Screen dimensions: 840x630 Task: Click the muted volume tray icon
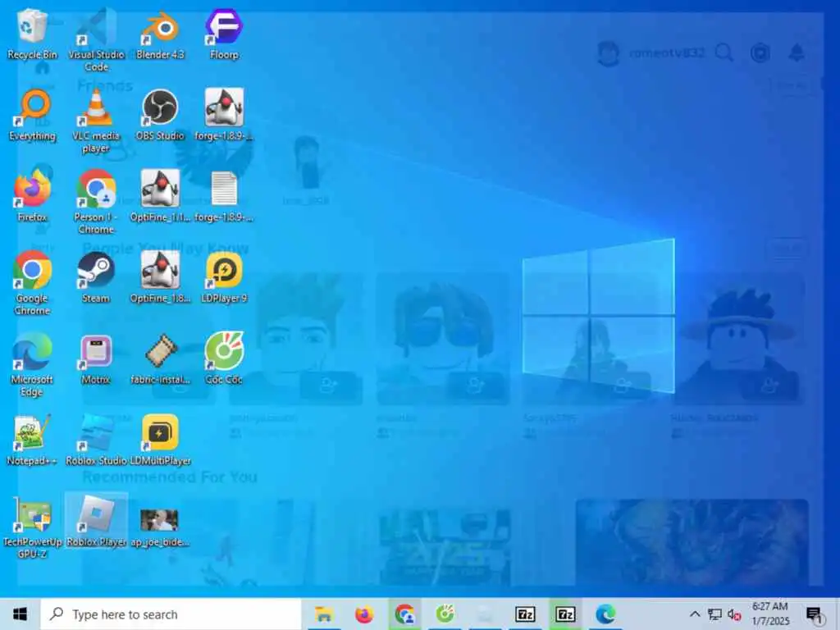[734, 614]
